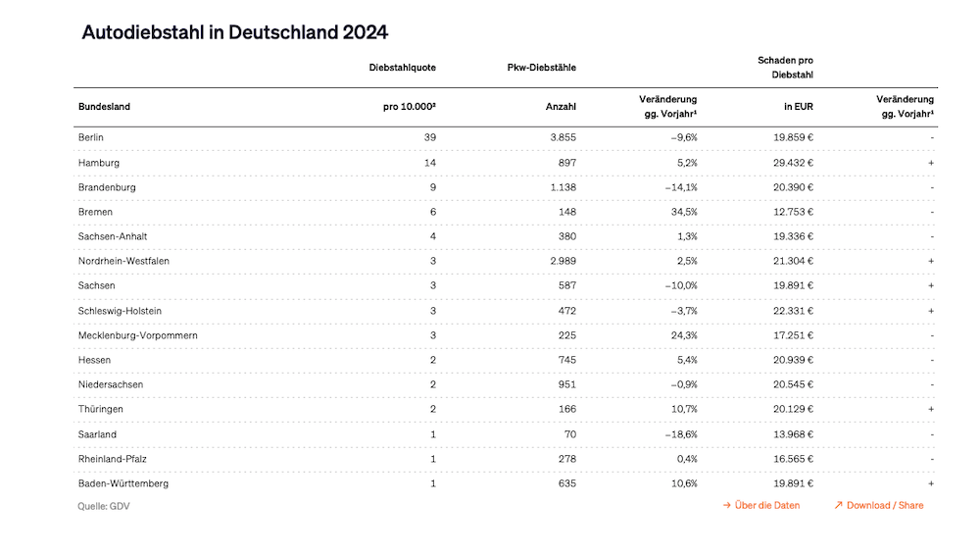This screenshot has width=980, height=555.
Task: Click the Mecklenburg-Vorpommern row label
Action: click(138, 335)
